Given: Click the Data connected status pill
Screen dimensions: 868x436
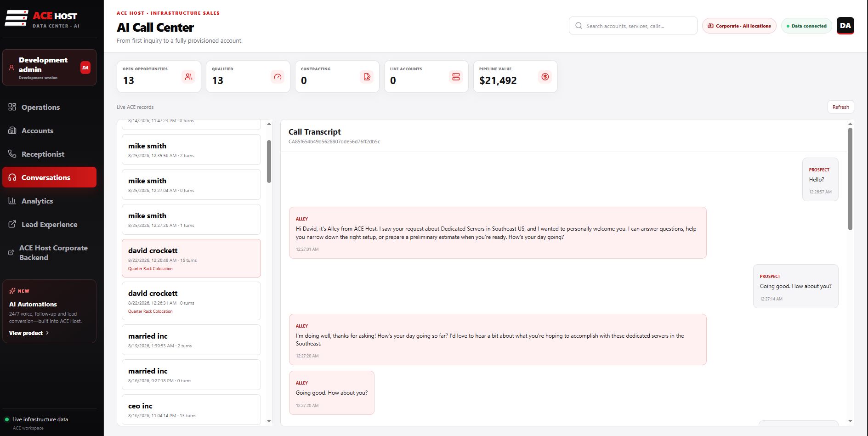Looking at the screenshot, I should (x=806, y=26).
